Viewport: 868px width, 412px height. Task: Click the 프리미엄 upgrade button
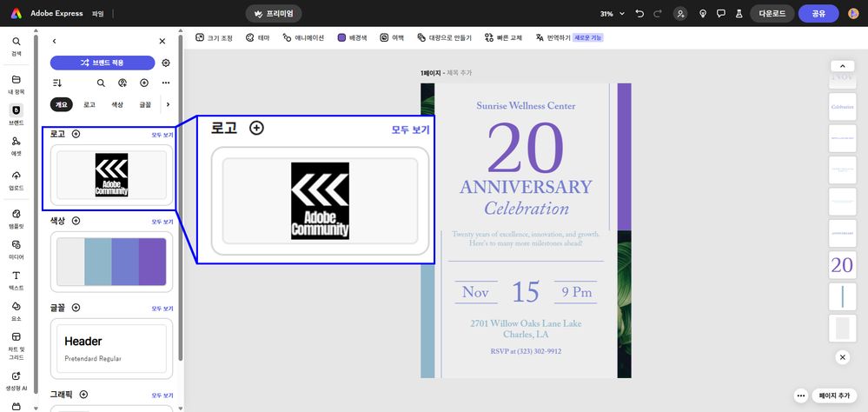tap(274, 13)
